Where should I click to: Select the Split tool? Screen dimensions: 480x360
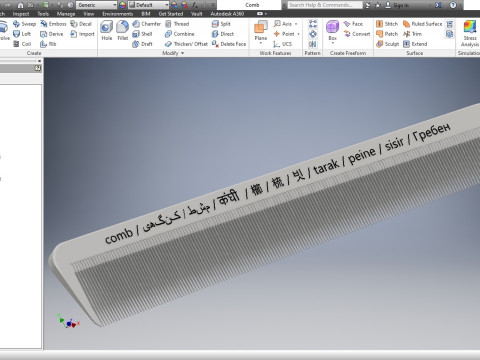tap(221, 24)
